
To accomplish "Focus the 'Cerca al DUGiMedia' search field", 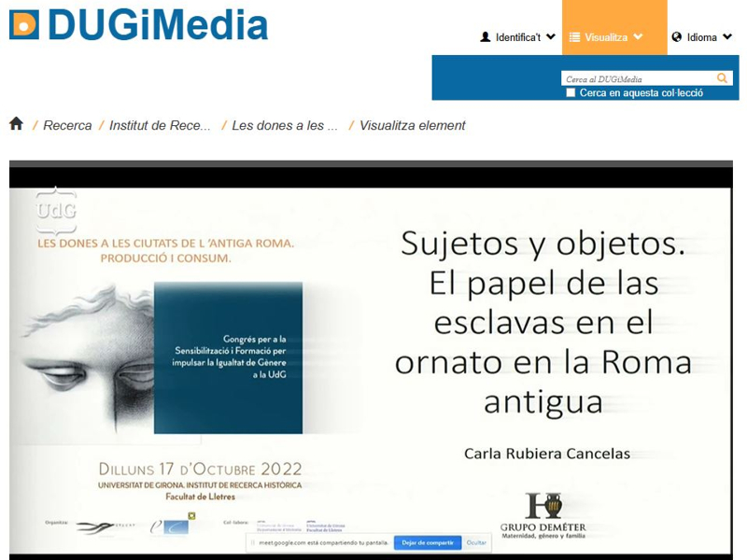I will click(639, 79).
